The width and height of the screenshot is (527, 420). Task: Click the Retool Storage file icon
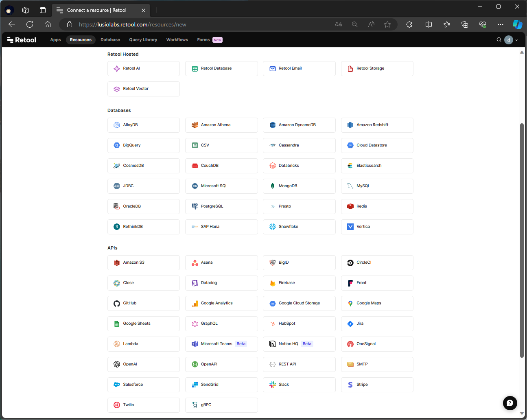(350, 69)
